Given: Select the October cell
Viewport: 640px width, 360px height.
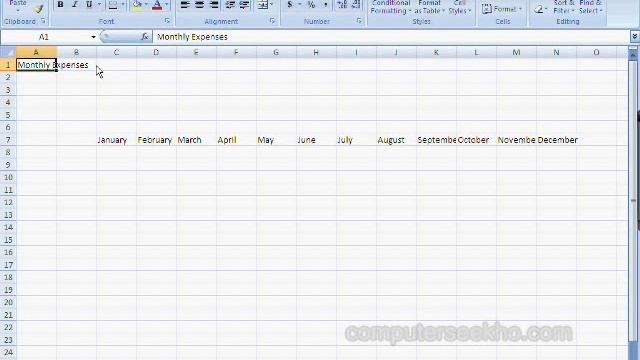Looking at the screenshot, I should point(476,140).
